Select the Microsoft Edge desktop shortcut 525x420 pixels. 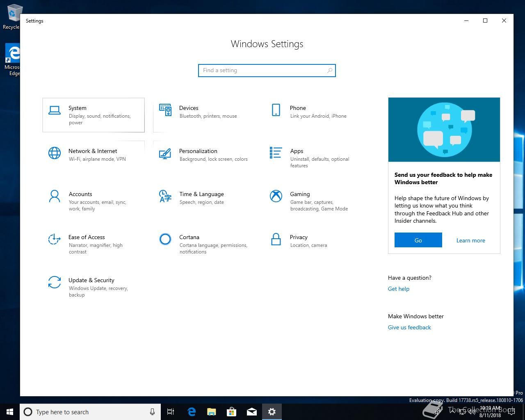coord(12,60)
